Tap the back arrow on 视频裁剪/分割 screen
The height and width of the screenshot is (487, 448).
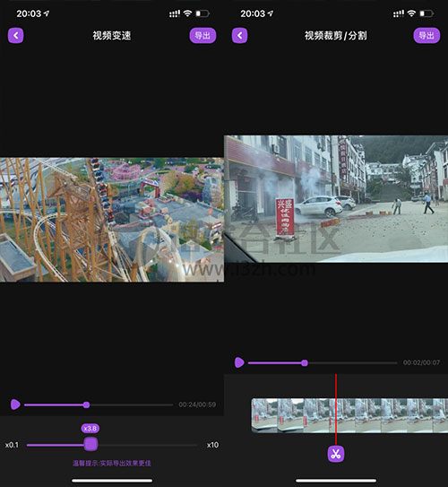click(239, 35)
